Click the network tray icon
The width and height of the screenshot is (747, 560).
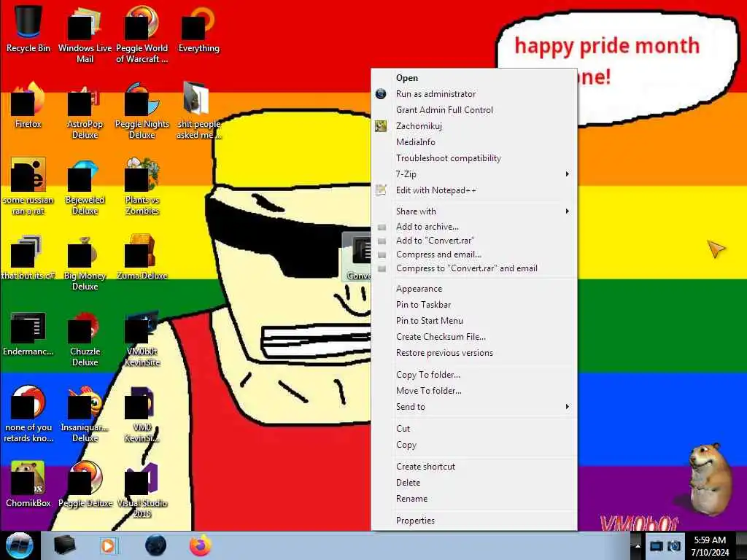pos(657,546)
